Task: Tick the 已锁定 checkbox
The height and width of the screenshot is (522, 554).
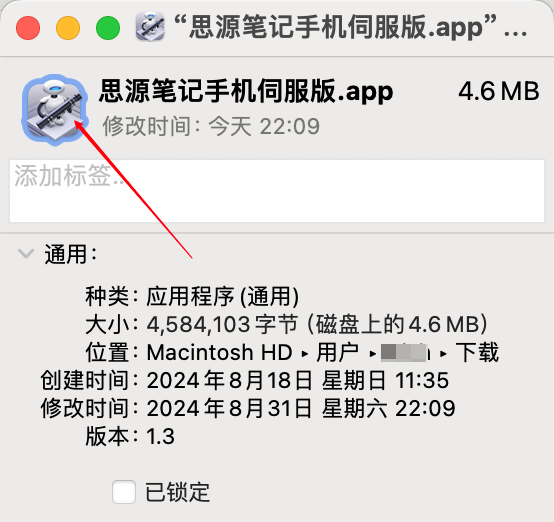Action: pos(124,492)
